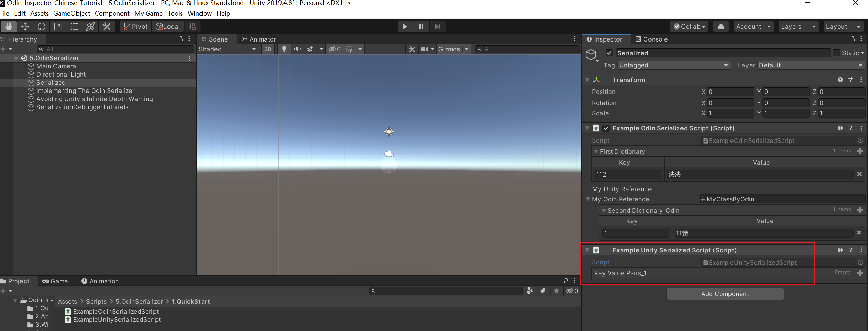Viewport: 868px width, 331px height.
Task: Lock the Inspector panel
Action: 852,39
